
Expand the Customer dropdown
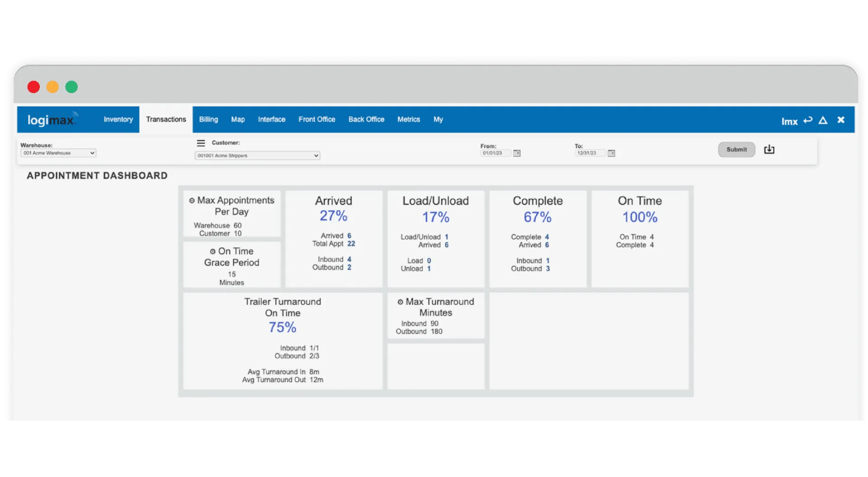coord(257,156)
